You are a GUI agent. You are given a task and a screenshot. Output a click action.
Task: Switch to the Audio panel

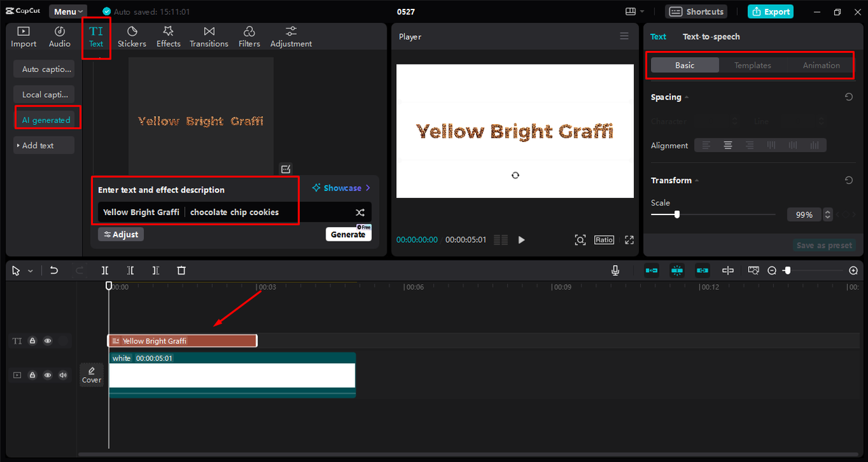click(x=60, y=37)
